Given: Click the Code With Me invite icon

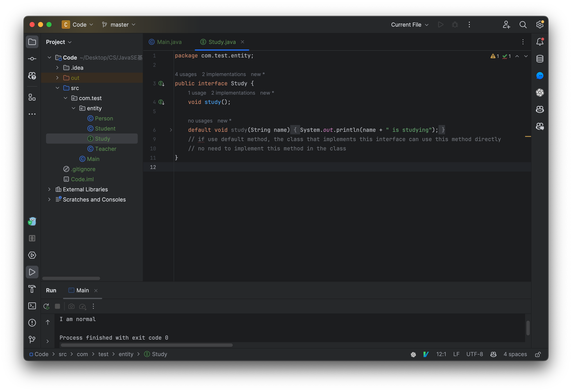Looking at the screenshot, I should pyautogui.click(x=506, y=25).
